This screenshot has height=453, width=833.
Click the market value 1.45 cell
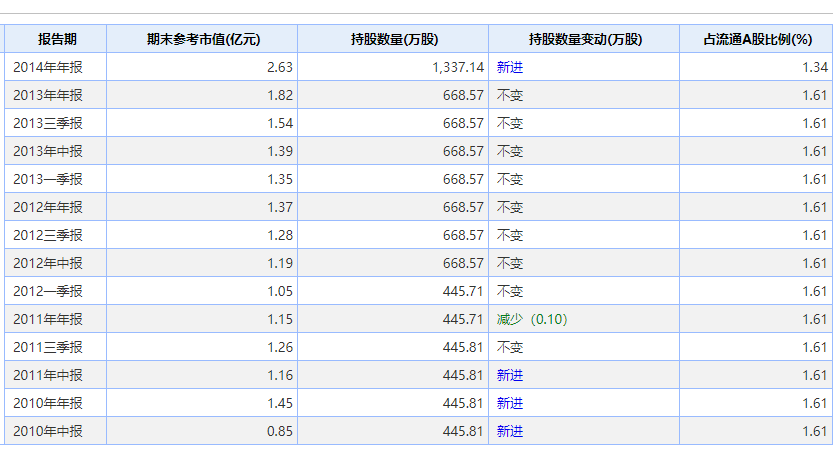click(202, 403)
